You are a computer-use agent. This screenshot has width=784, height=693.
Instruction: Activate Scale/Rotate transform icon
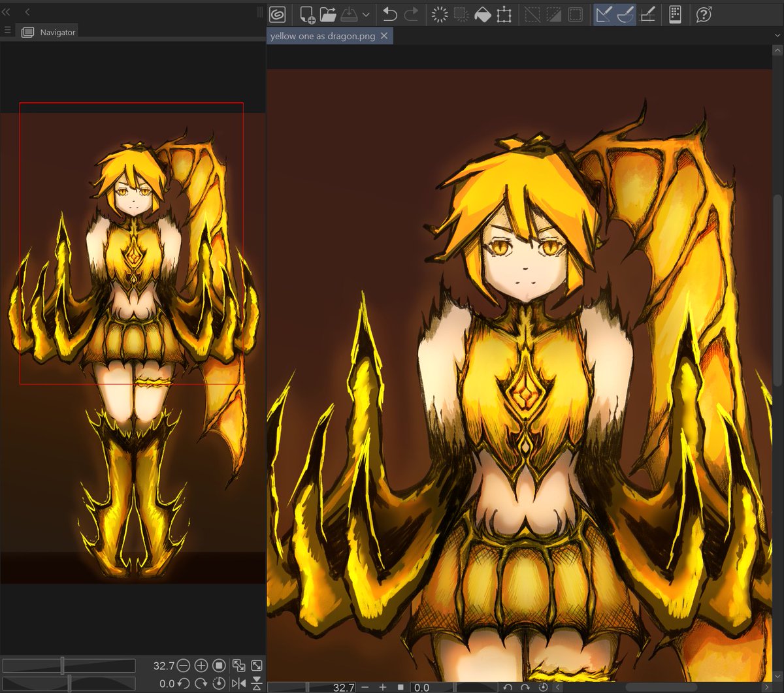click(x=503, y=14)
